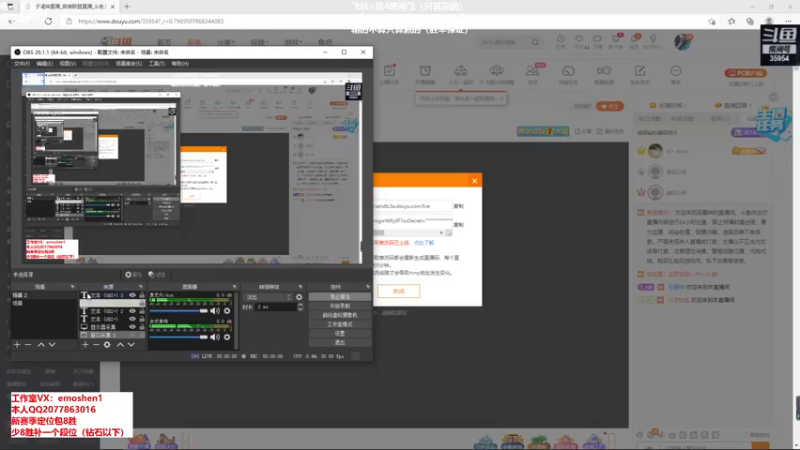The width and height of the screenshot is (800, 450).
Task: Mute the second audio mixer channel speaker
Action: click(215, 337)
